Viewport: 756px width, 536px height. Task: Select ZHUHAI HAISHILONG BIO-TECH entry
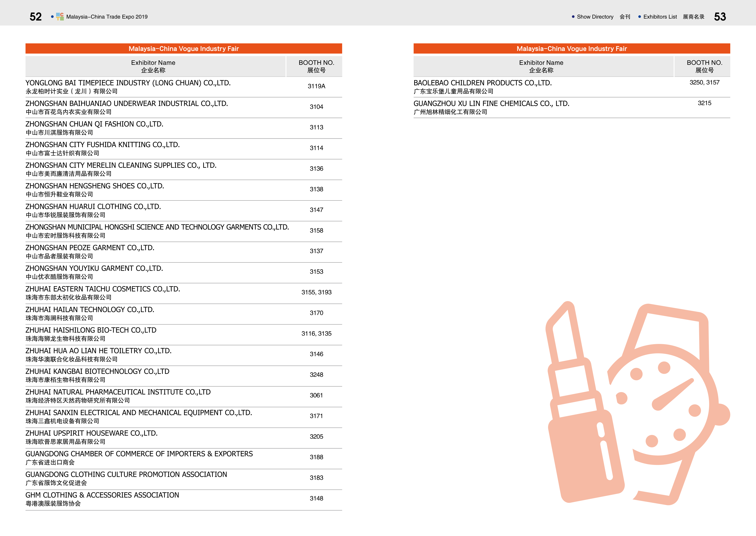coord(91,334)
